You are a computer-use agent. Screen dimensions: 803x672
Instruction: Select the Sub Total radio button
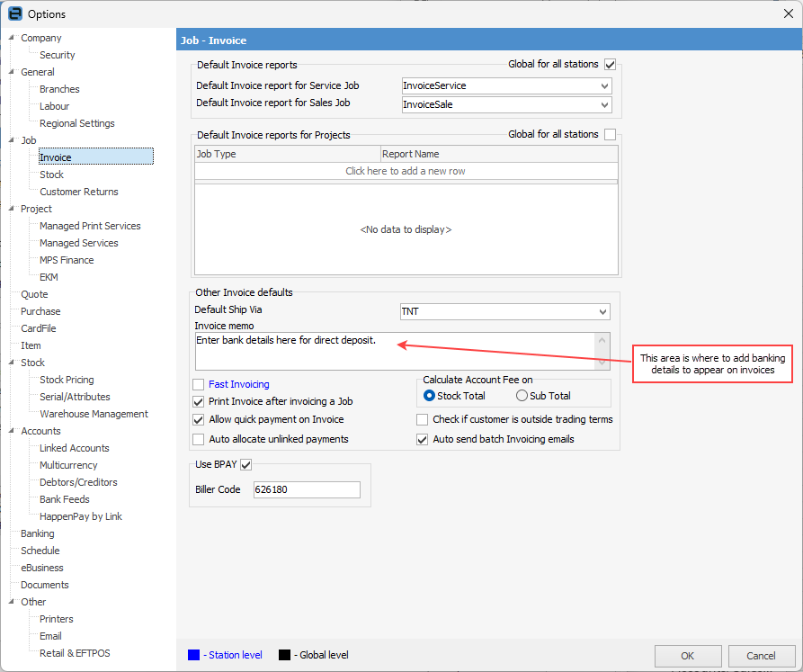(522, 395)
